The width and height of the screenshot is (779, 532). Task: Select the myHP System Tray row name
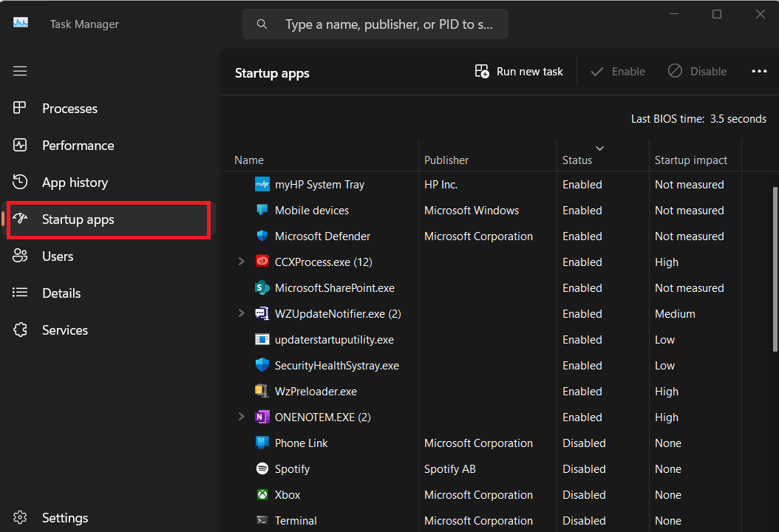(319, 185)
